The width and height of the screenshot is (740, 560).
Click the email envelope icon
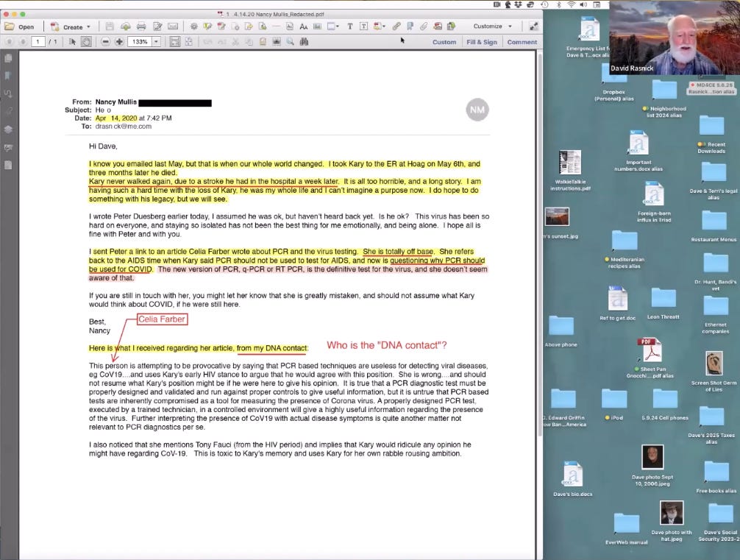(173, 26)
